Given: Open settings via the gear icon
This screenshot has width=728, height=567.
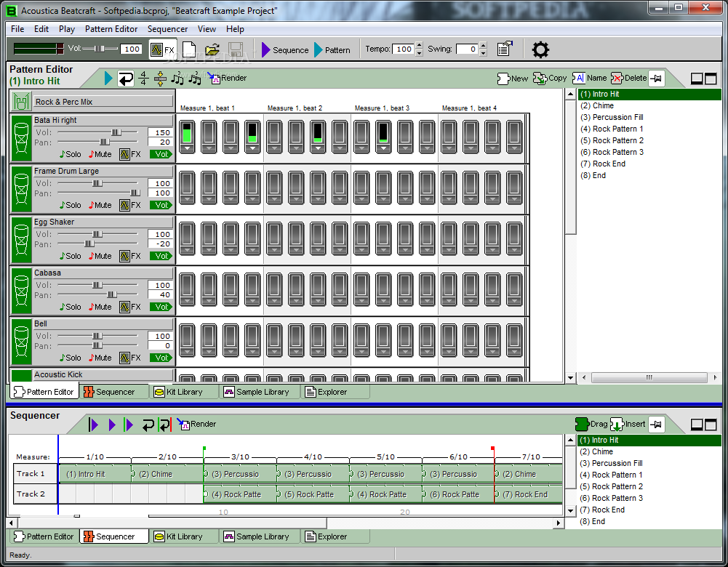Looking at the screenshot, I should [540, 49].
